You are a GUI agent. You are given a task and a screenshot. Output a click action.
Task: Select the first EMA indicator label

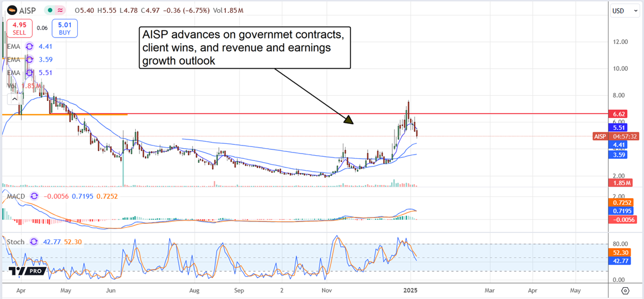tap(13, 47)
